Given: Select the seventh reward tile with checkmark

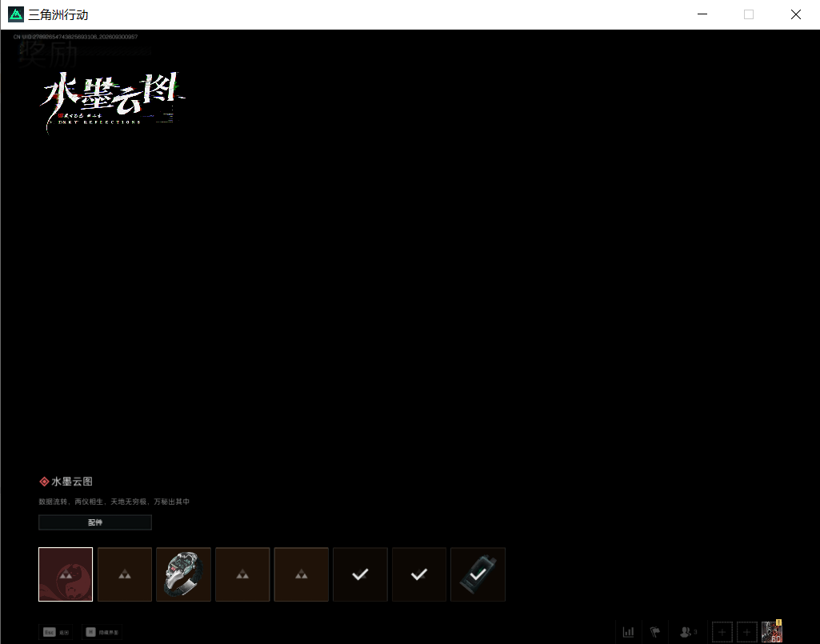Looking at the screenshot, I should pos(419,574).
